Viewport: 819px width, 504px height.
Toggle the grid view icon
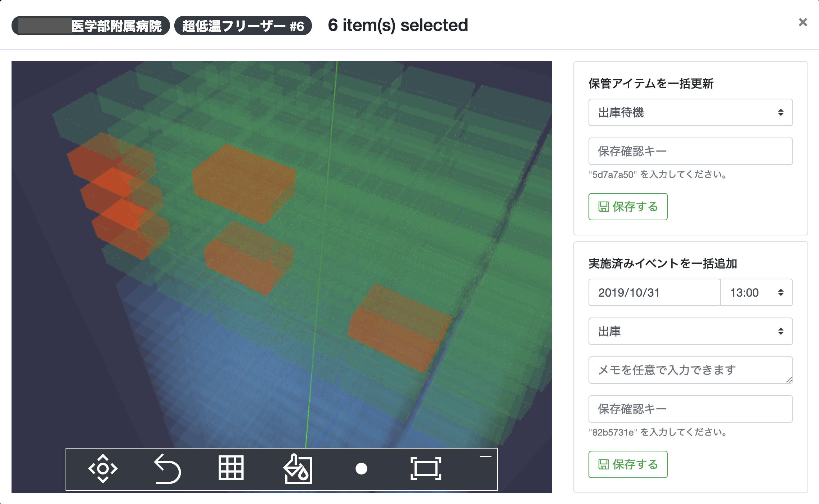[231, 468]
